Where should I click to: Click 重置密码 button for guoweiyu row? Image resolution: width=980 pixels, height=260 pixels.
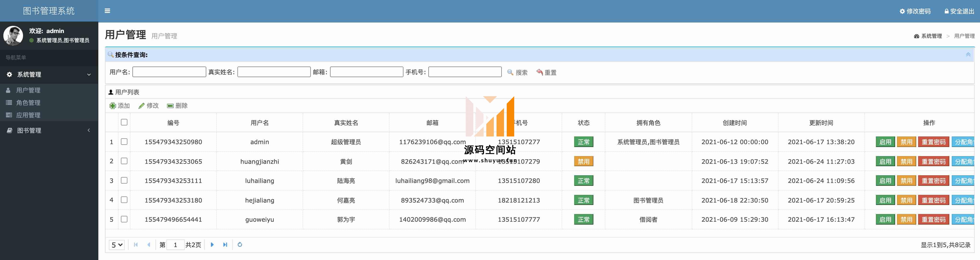point(933,219)
